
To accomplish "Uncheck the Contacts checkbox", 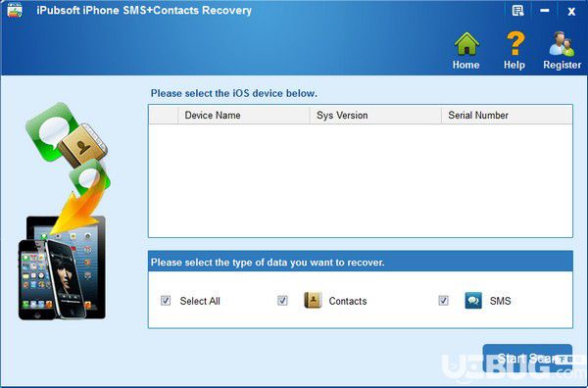I will click(282, 300).
